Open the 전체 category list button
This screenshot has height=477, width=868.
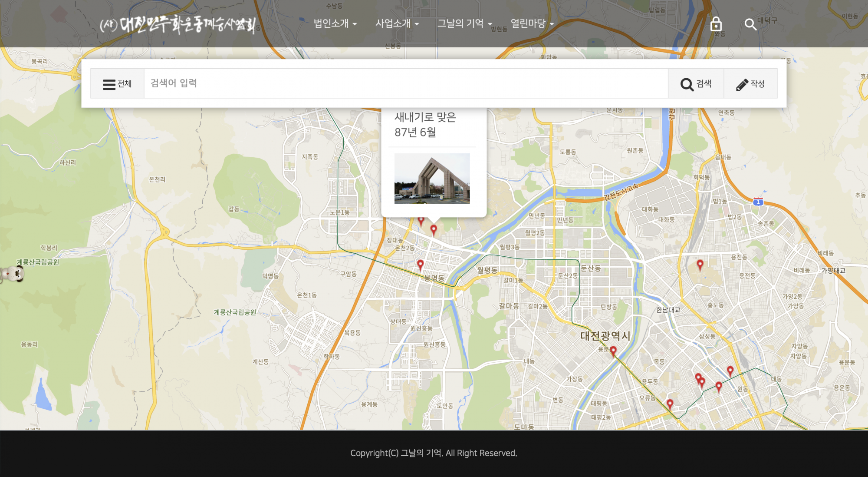[117, 83]
